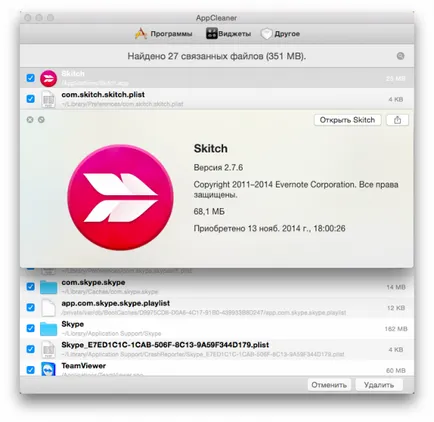Uncheck the Skitch app checkbox
434x422 pixels.
(x=31, y=78)
